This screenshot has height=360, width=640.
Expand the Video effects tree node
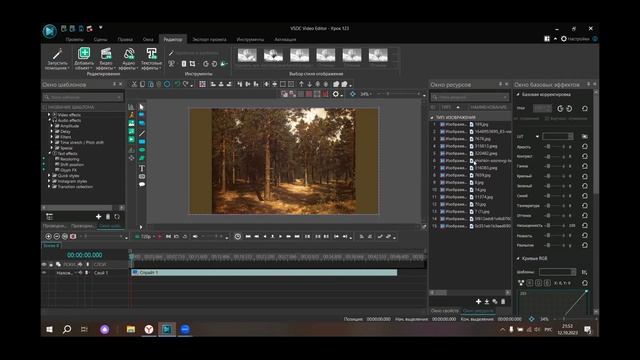(x=49, y=115)
